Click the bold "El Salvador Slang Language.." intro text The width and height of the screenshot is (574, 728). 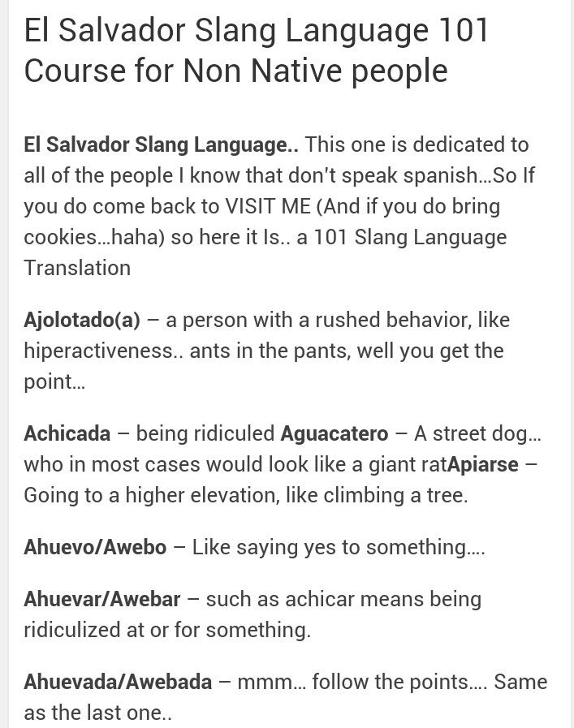[x=162, y=144]
